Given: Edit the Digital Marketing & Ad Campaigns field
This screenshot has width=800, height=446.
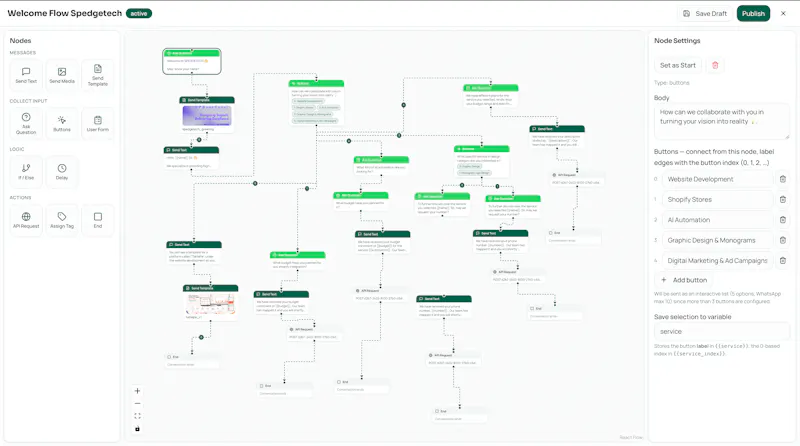Looking at the screenshot, I should [718, 260].
